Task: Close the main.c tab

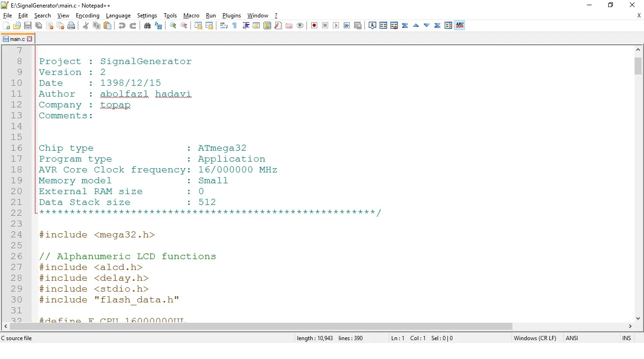Action: (x=30, y=39)
